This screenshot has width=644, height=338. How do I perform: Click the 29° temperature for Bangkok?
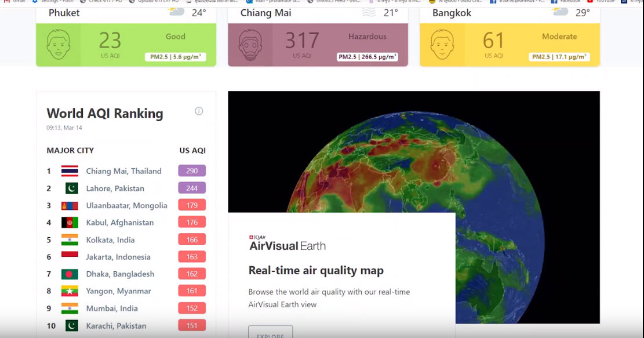point(583,13)
